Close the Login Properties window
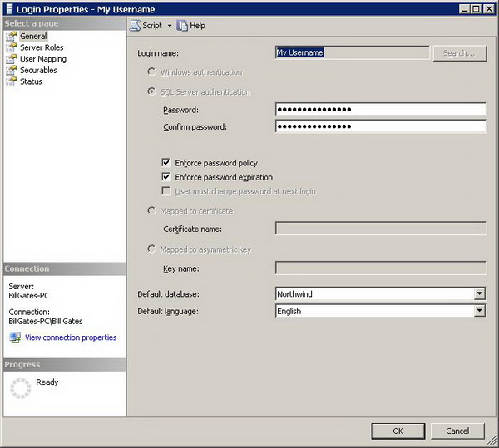 click(x=488, y=9)
